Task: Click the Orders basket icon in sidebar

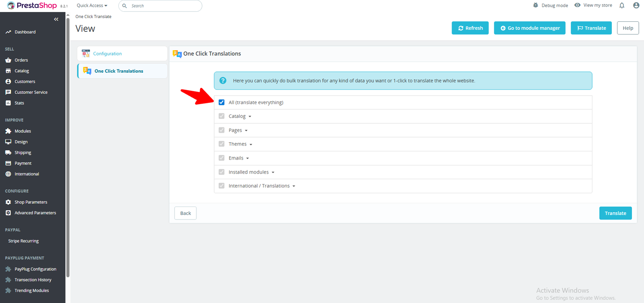Action: pyautogui.click(x=8, y=60)
